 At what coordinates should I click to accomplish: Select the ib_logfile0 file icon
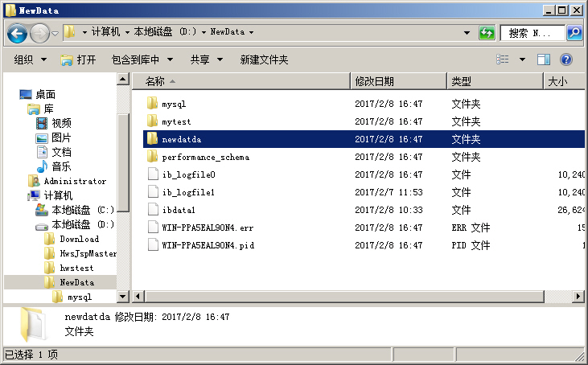153,174
